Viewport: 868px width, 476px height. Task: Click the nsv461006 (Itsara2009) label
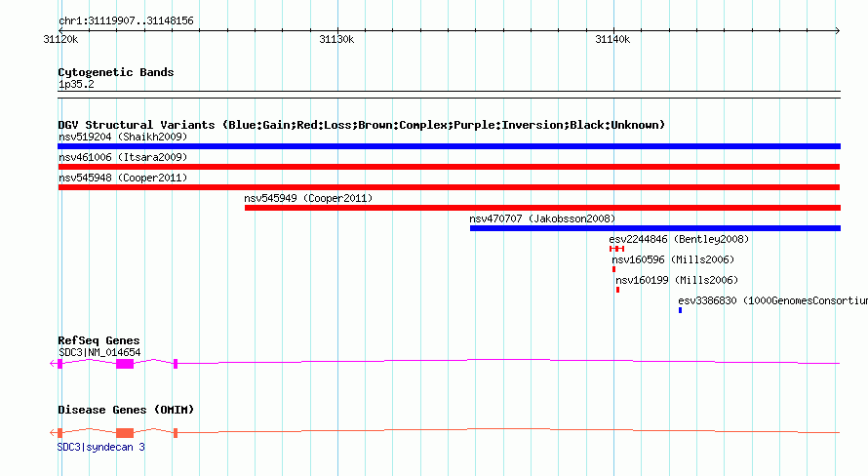pos(123,157)
